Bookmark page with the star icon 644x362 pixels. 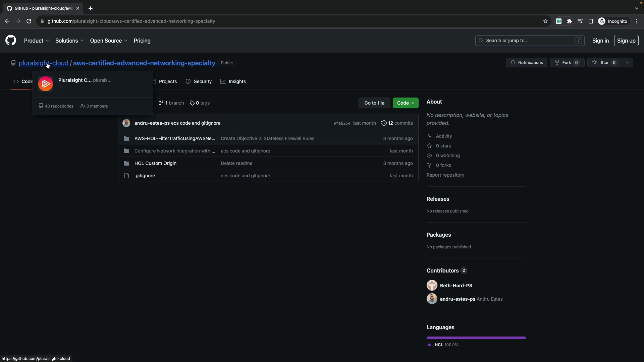pos(545,21)
